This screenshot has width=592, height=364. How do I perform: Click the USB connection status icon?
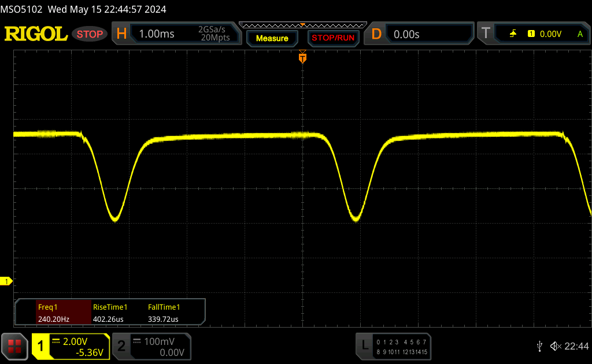[x=539, y=346]
